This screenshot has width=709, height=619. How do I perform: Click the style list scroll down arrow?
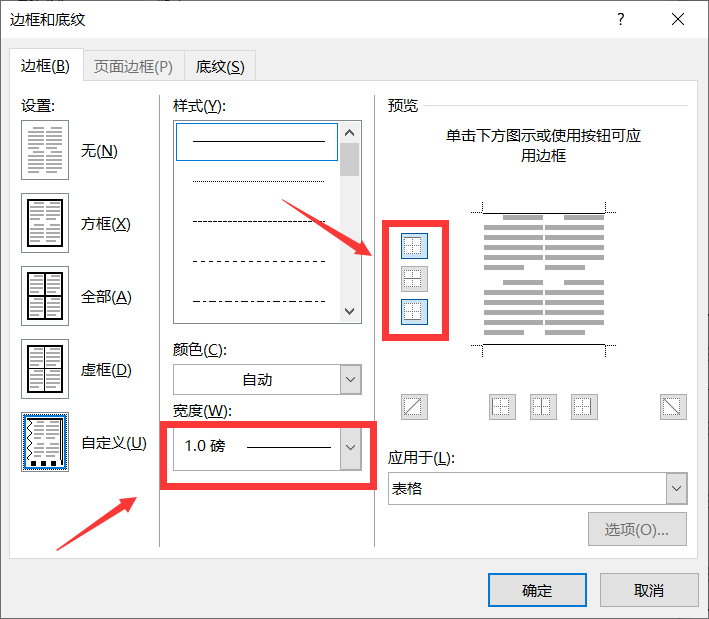point(350,311)
